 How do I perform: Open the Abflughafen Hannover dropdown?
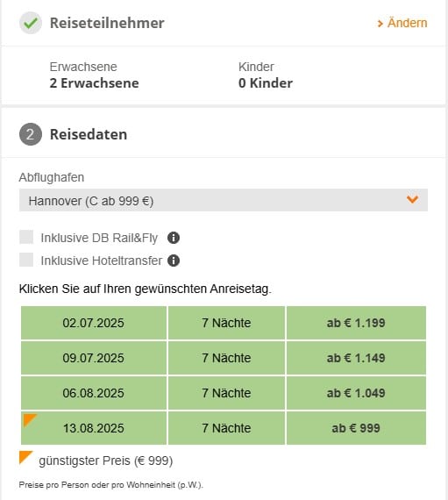[x=224, y=200]
